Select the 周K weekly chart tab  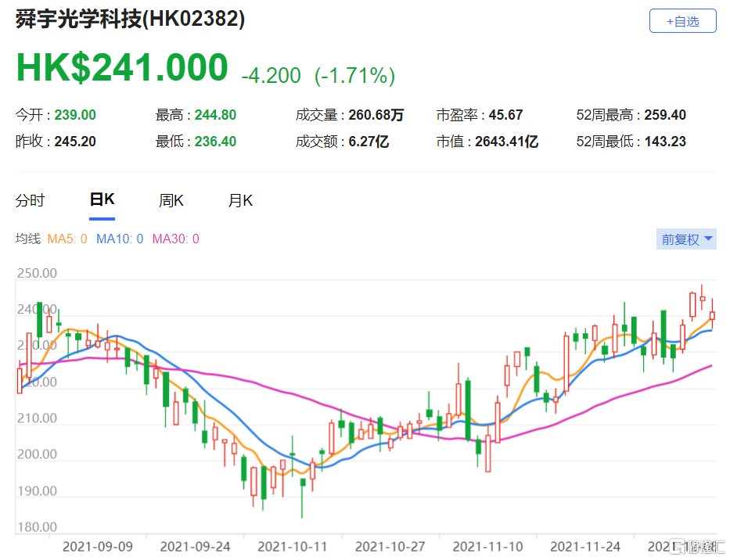click(171, 201)
